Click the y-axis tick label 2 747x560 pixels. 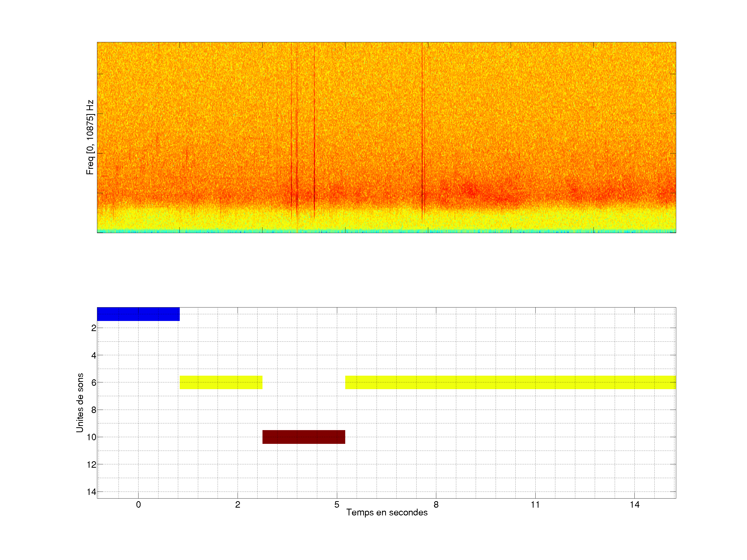(x=94, y=328)
